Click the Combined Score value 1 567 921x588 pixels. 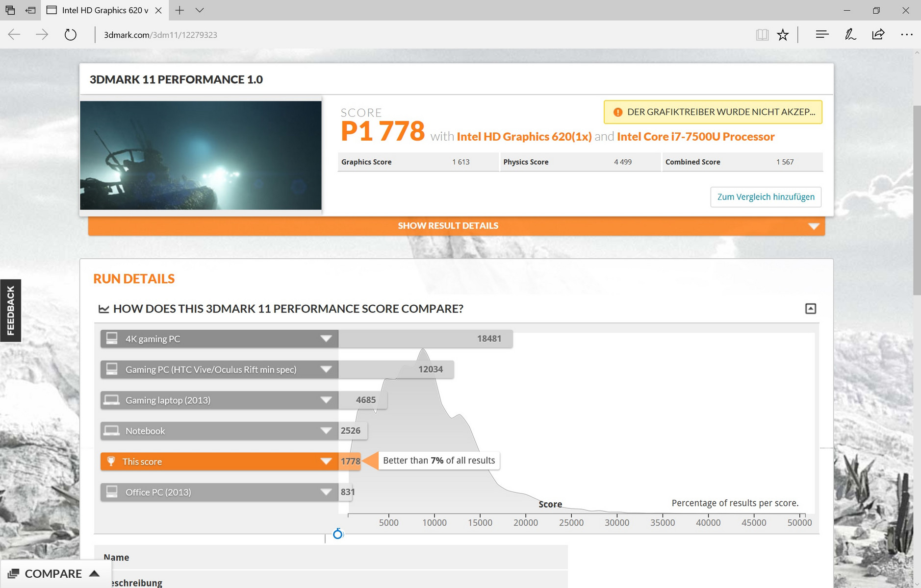coord(785,162)
